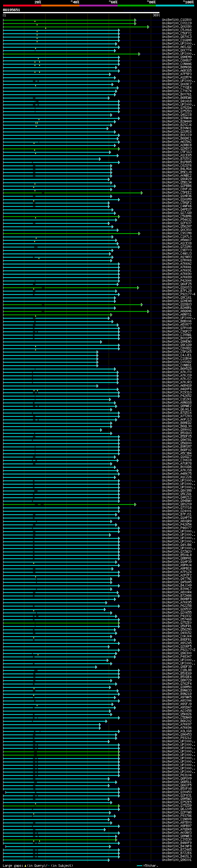Select the UniRef100_A1DM74 label
The width and height of the screenshot is (197, 868).
click(177, 78)
